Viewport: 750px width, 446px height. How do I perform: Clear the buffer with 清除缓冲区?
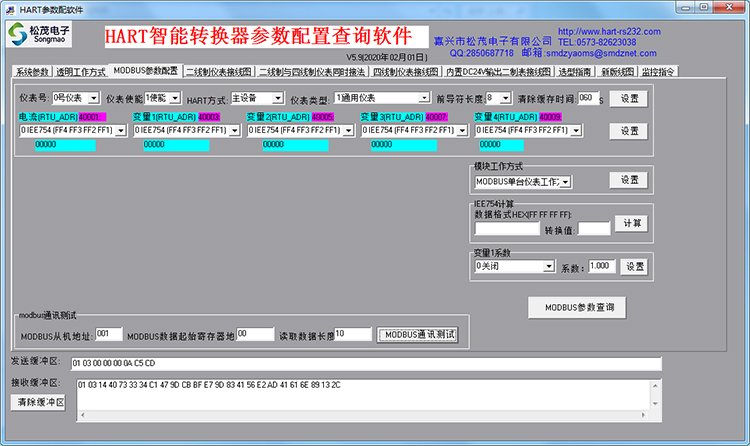point(39,402)
